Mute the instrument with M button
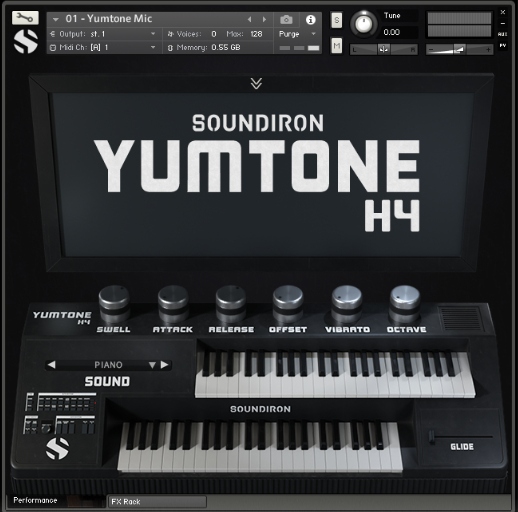The height and width of the screenshot is (512, 518). click(x=337, y=46)
